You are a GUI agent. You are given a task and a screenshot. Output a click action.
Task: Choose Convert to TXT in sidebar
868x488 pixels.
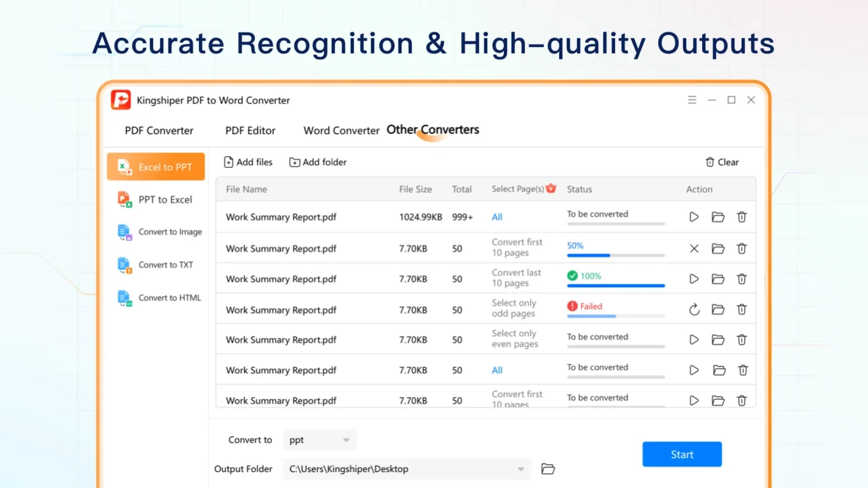(x=156, y=265)
